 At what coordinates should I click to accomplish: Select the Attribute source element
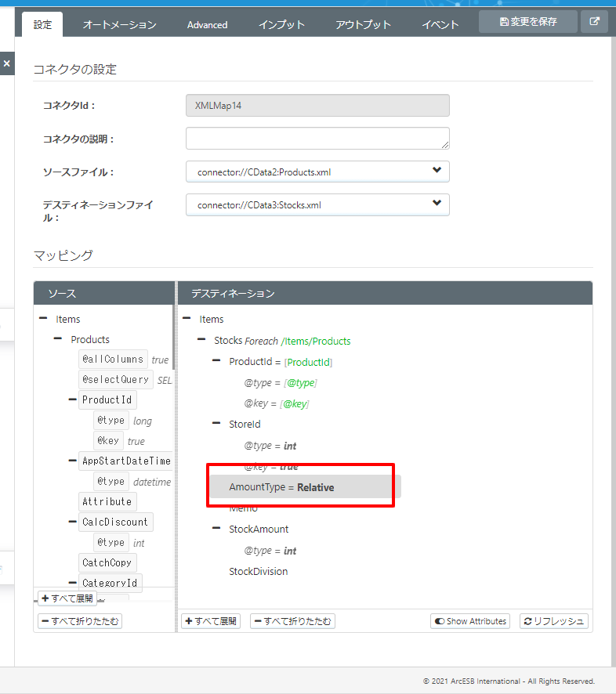point(107,501)
